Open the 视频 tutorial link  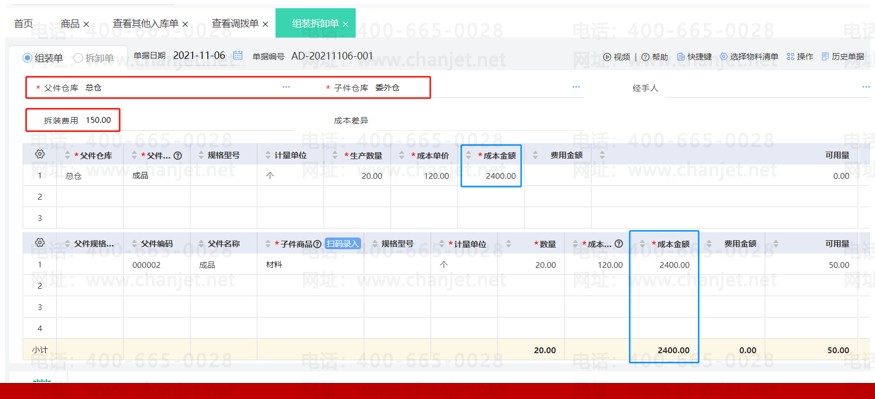(x=617, y=57)
